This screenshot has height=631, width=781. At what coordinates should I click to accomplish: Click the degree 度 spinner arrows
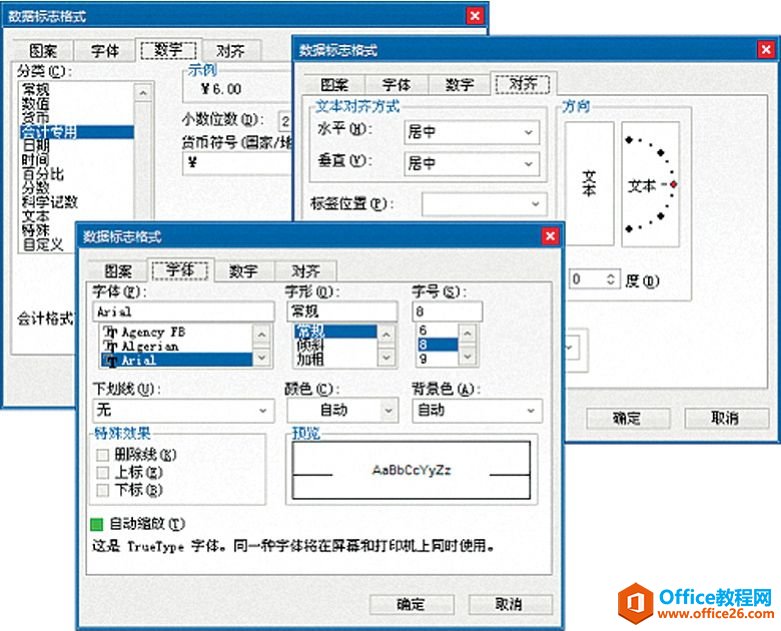[611, 279]
